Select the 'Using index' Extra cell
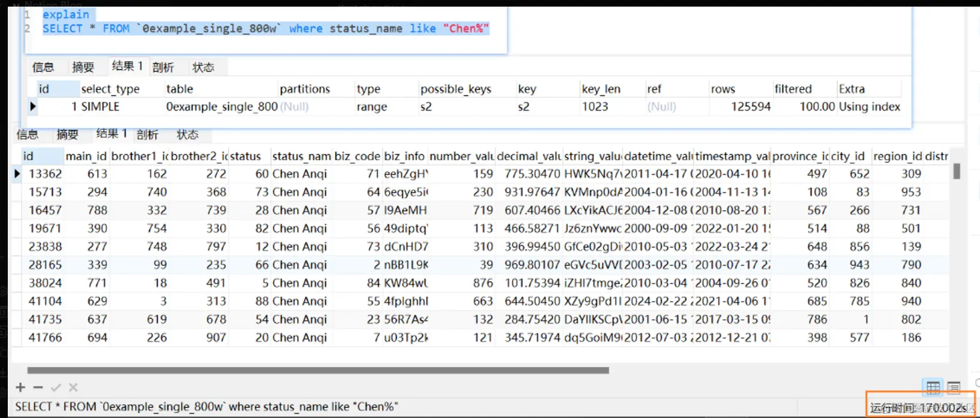This screenshot has width=980, height=418. coord(869,107)
